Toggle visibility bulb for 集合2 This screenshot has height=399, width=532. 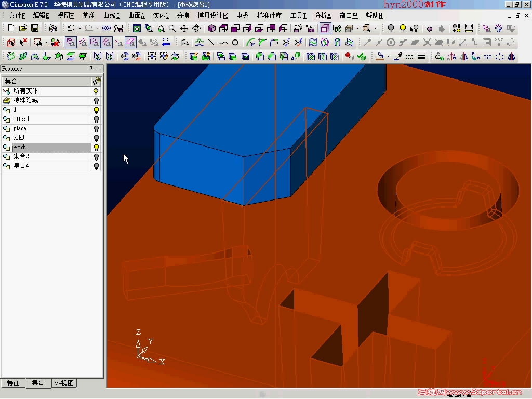[96, 157]
